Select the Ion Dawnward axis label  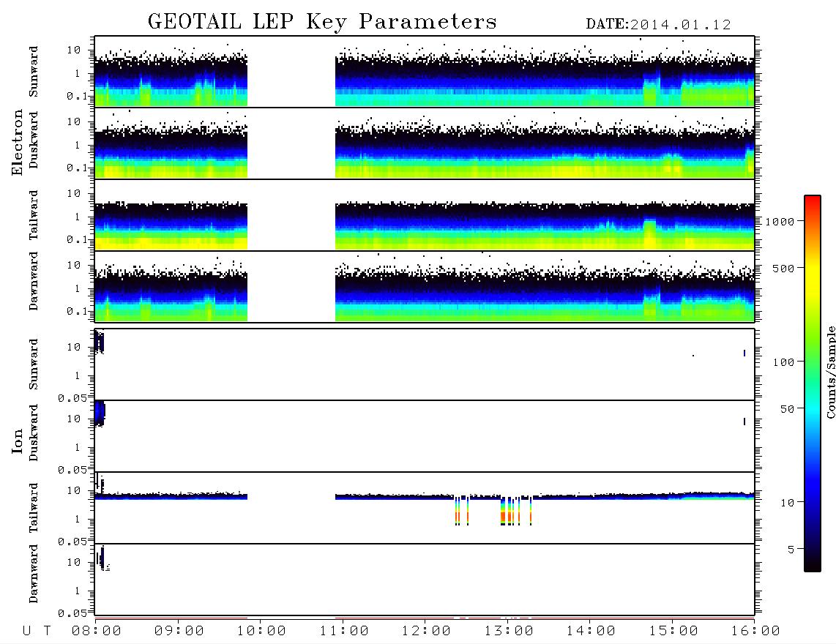pyautogui.click(x=34, y=574)
